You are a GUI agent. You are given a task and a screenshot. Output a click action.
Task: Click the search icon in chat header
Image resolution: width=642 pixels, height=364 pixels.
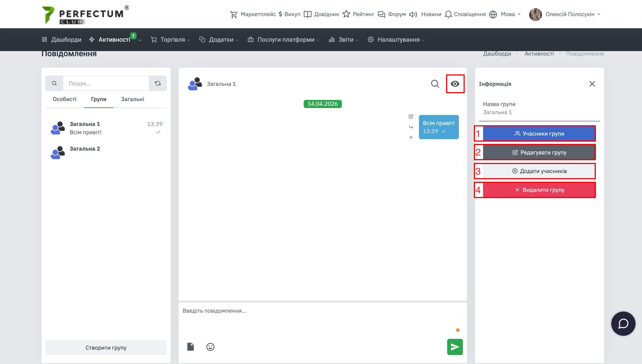click(x=435, y=84)
